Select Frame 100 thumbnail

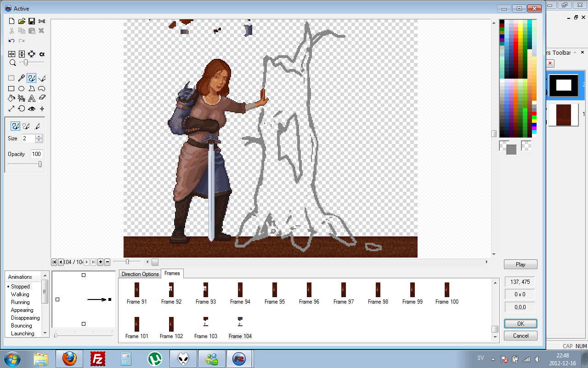pos(447,293)
